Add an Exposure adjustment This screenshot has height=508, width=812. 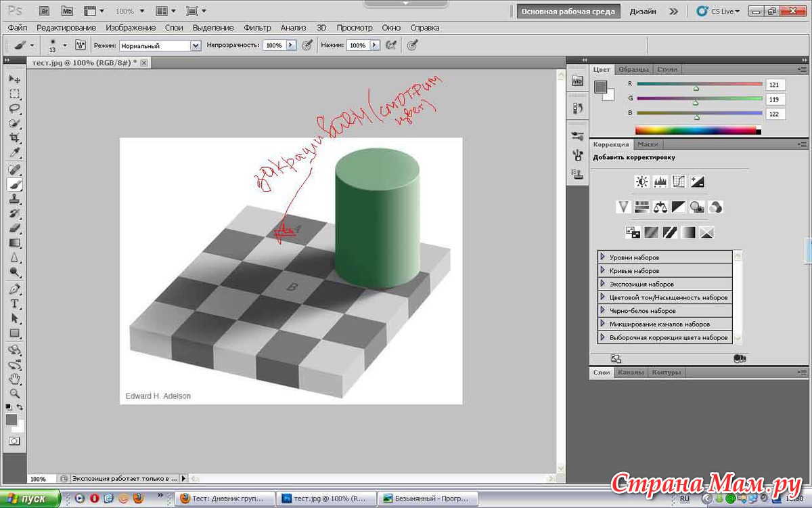(698, 182)
